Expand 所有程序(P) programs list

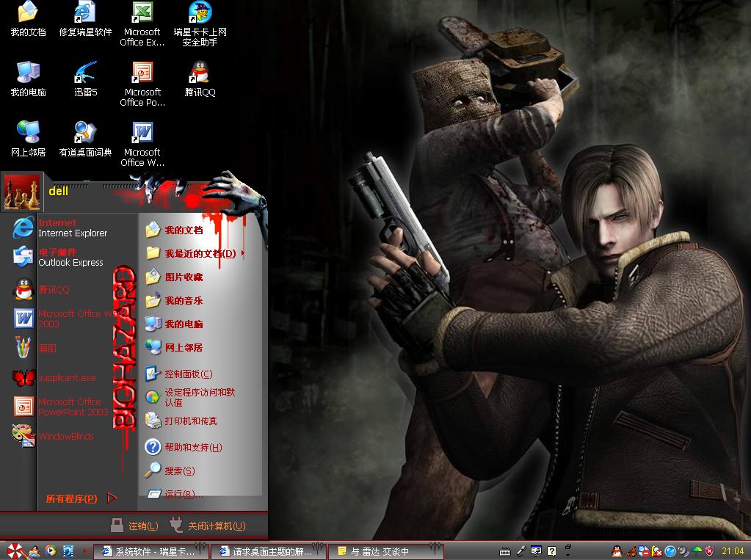[80, 498]
